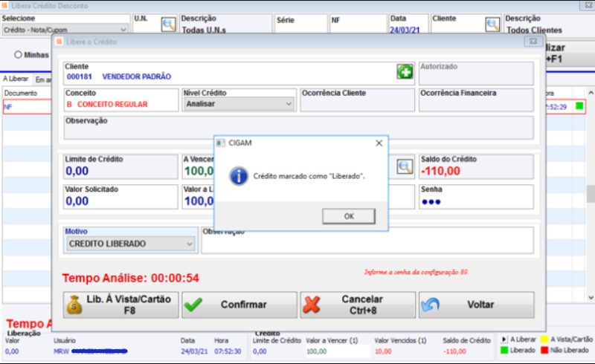
Task: Click the red X icon on Cancelar
Action: 312,305
